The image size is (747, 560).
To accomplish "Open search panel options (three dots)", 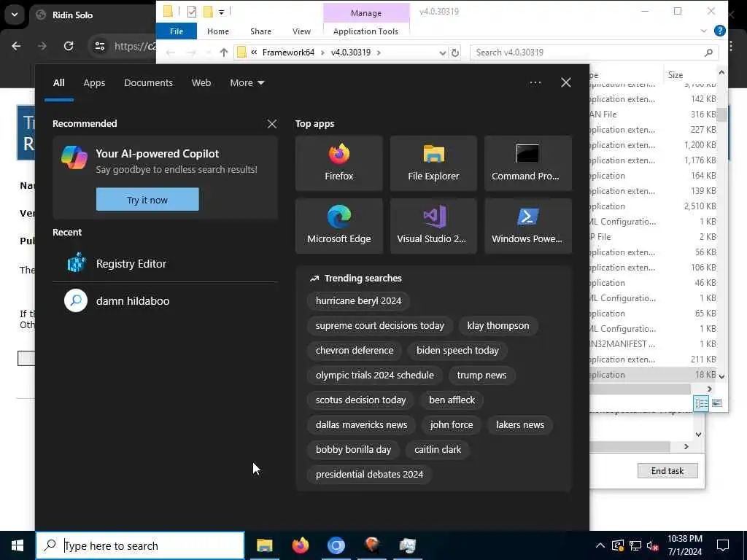I will (535, 82).
